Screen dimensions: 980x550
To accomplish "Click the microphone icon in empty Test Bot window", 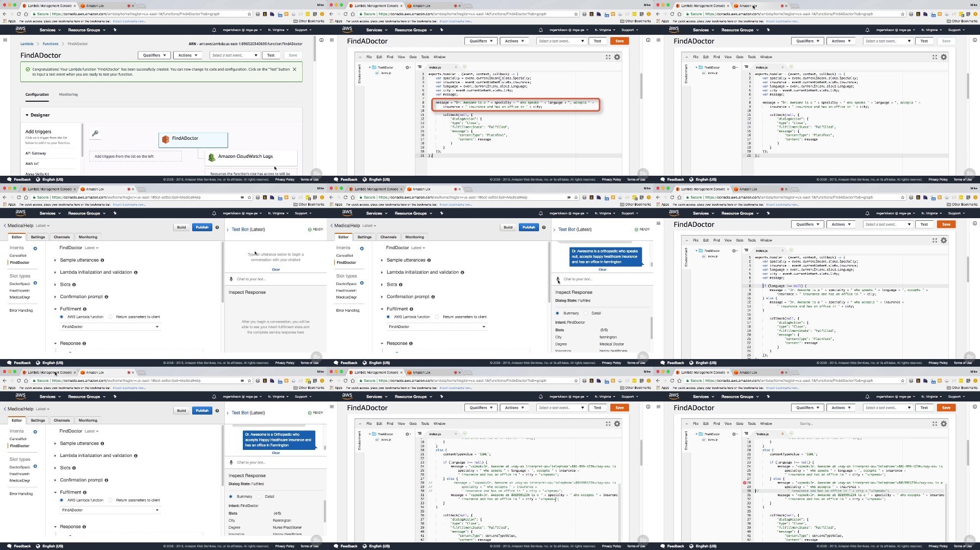I will click(231, 279).
